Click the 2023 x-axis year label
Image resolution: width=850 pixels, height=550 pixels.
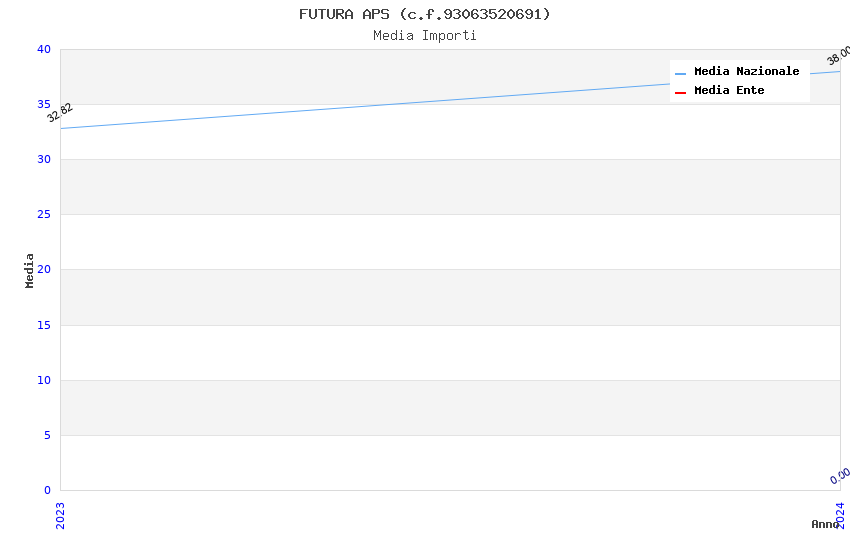[60, 514]
